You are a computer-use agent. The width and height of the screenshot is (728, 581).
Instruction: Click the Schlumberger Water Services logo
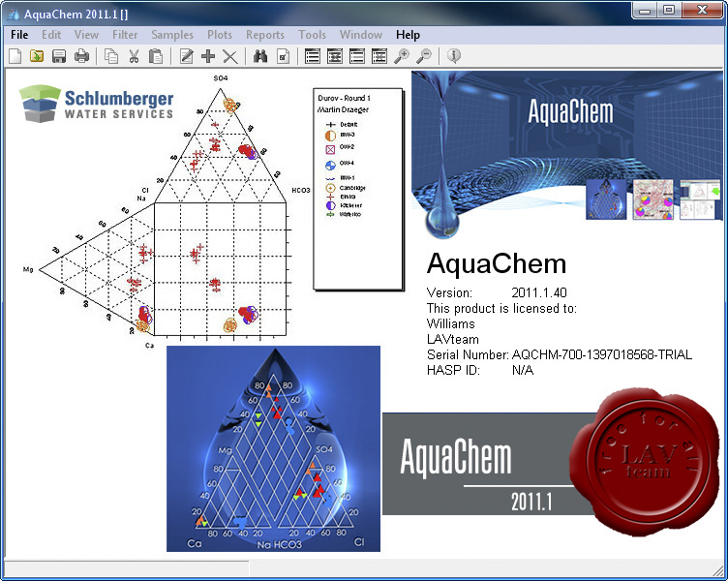(x=97, y=104)
